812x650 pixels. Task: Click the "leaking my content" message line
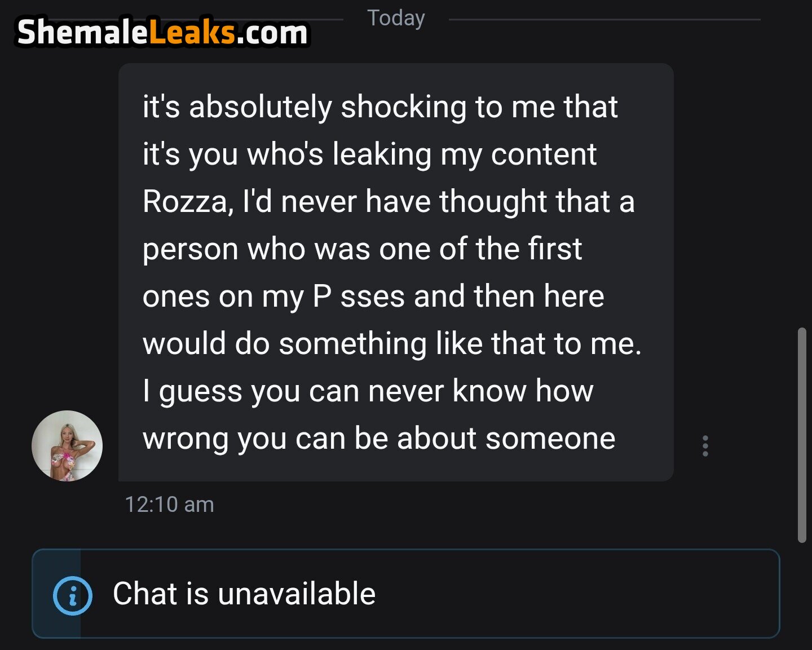(369, 154)
